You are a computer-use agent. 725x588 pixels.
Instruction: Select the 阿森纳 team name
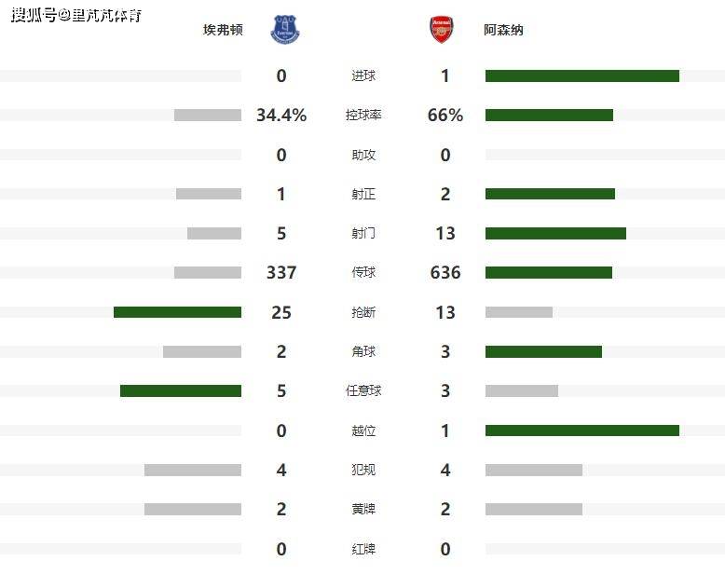[503, 30]
